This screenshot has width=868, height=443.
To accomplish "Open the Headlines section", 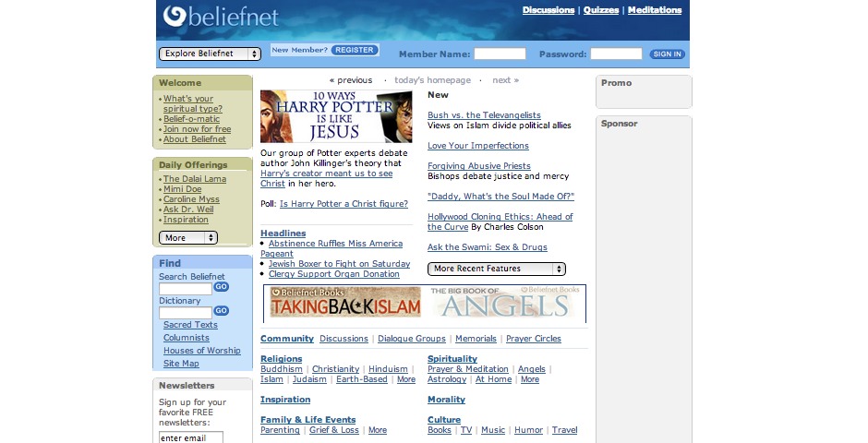I will (283, 233).
